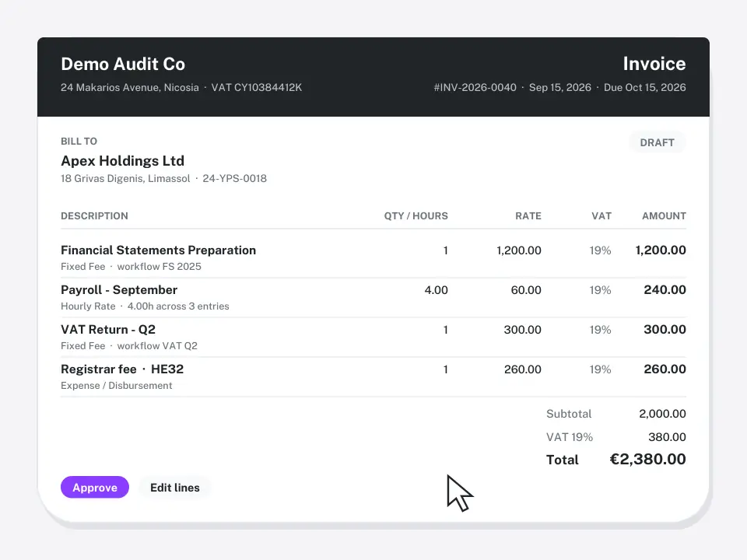Click the VAT 19% on Payroll row
The height and width of the screenshot is (560, 747).
click(600, 290)
